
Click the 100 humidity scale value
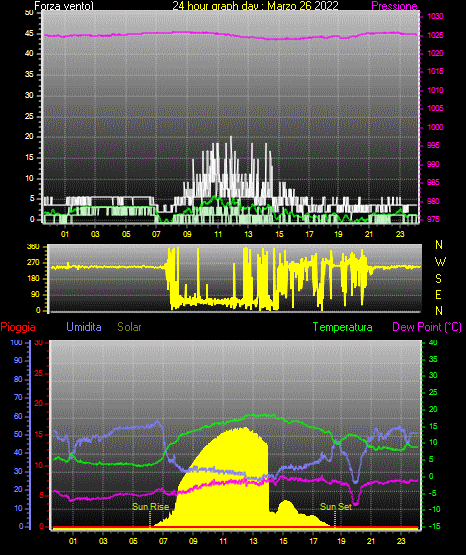[x=16, y=342]
